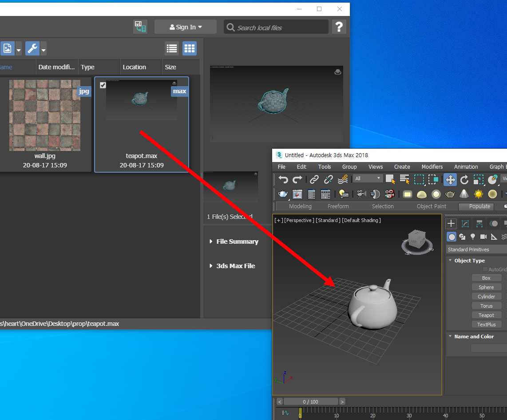This screenshot has width=507, height=420.
Task: Enable the AutoGrid checkbox
Action: [485, 269]
